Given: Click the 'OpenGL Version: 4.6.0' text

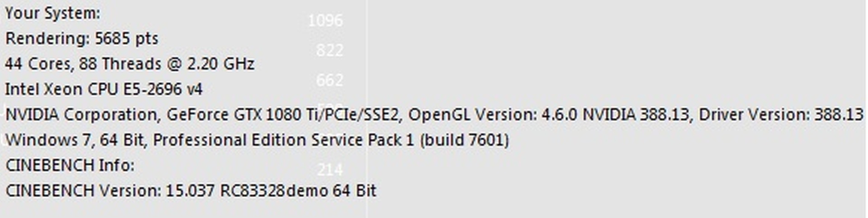Looking at the screenshot, I should (493, 115).
